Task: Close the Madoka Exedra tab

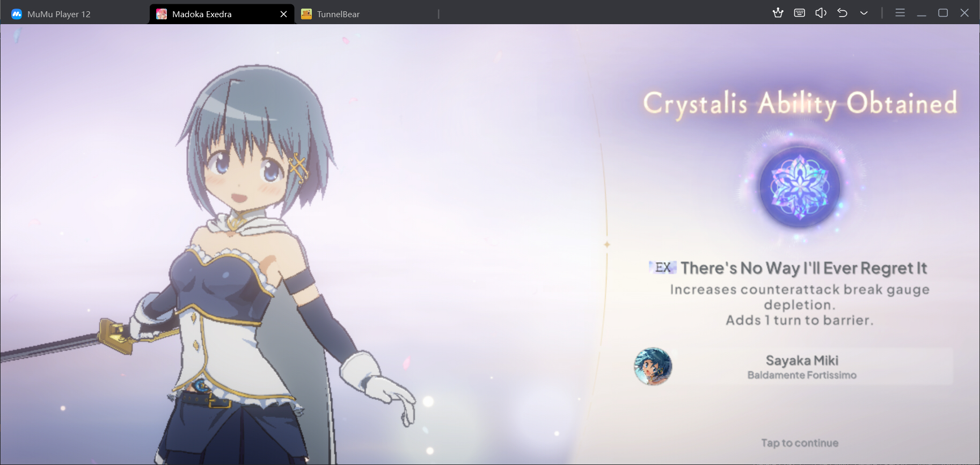Action: click(x=283, y=14)
